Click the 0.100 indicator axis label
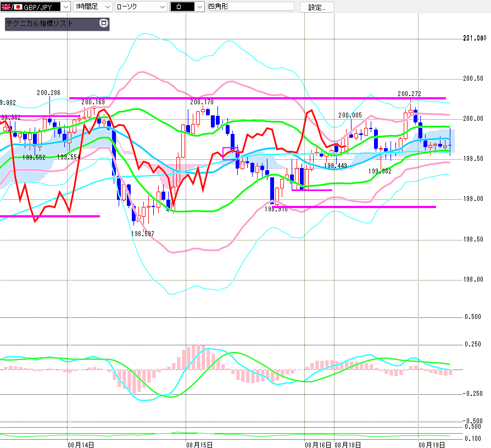 click(x=473, y=439)
